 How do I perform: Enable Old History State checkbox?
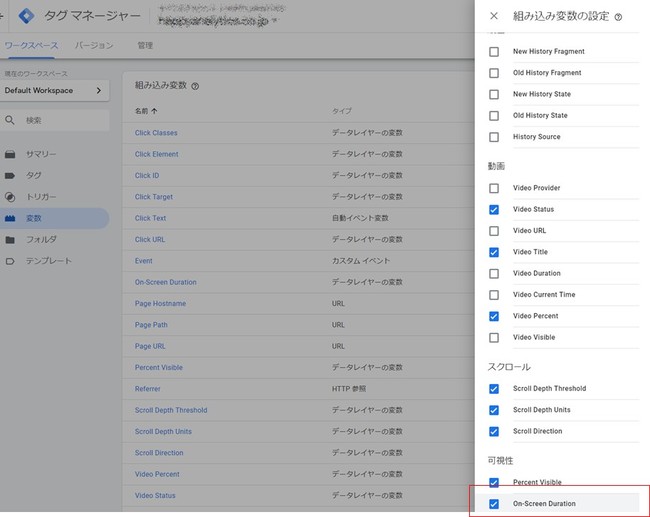click(x=494, y=116)
